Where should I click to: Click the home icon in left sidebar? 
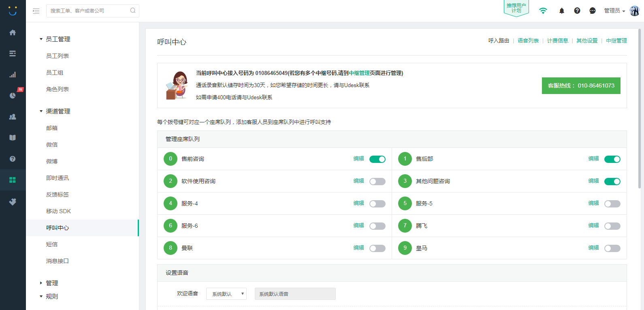coord(13,32)
